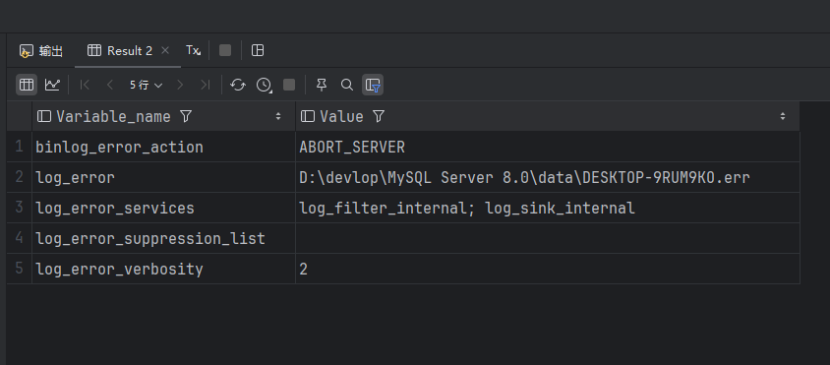This screenshot has height=365, width=830.
Task: Toggle the local filter icon
Action: [x=373, y=85]
